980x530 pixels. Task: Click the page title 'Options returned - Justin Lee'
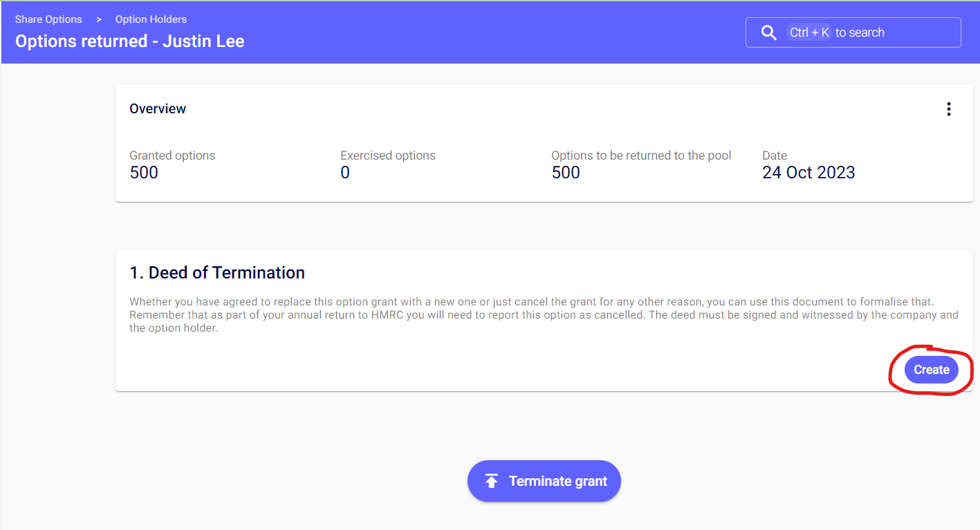(x=129, y=41)
